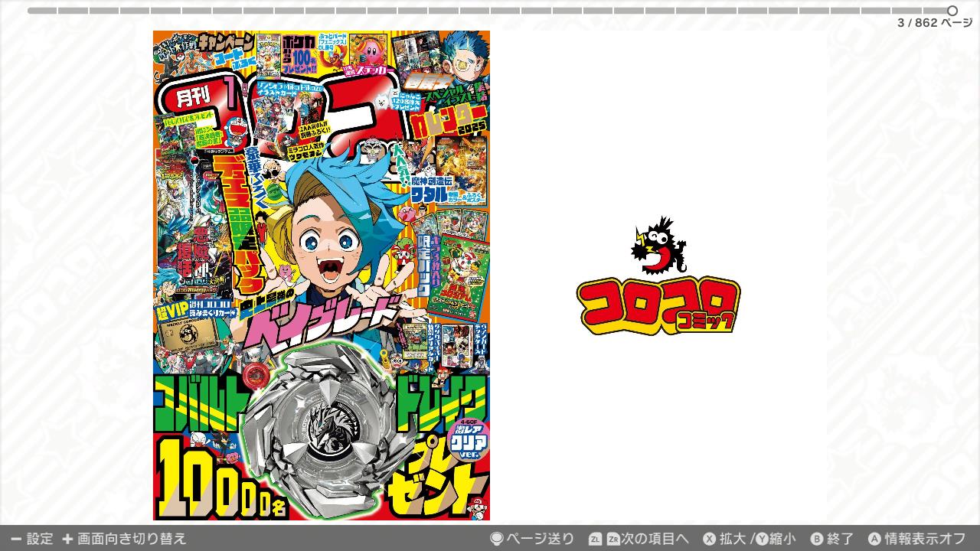Click 拡大 to zoom in
This screenshot has height=551, width=980.
[x=733, y=539]
